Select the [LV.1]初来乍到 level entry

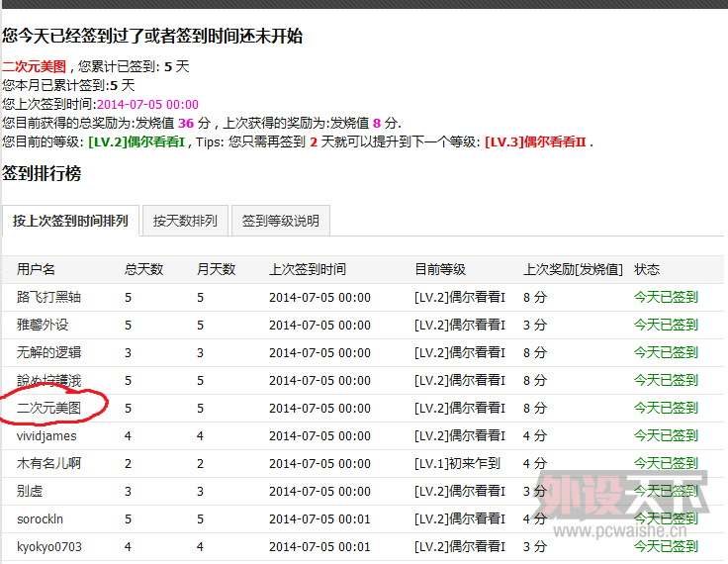click(x=457, y=463)
